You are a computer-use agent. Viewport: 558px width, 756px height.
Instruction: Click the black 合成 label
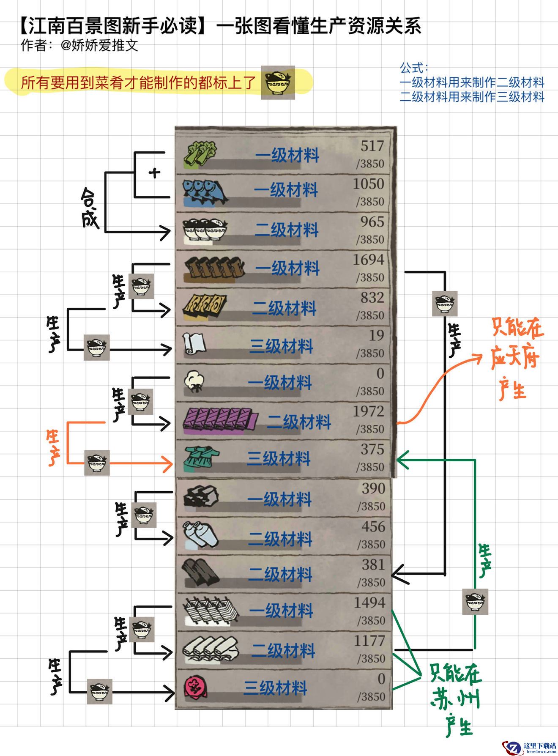90,208
